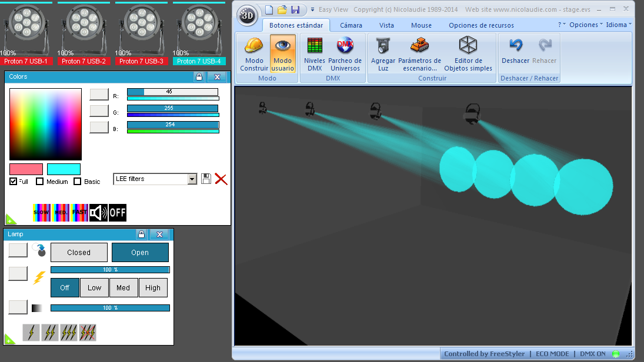Toggle the lock on Lamp panel
The image size is (644, 362).
pyautogui.click(x=141, y=234)
